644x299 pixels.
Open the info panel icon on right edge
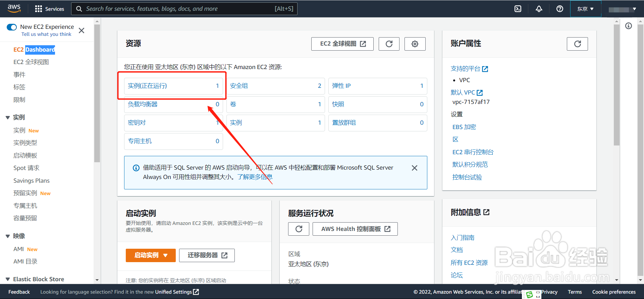[x=629, y=26]
